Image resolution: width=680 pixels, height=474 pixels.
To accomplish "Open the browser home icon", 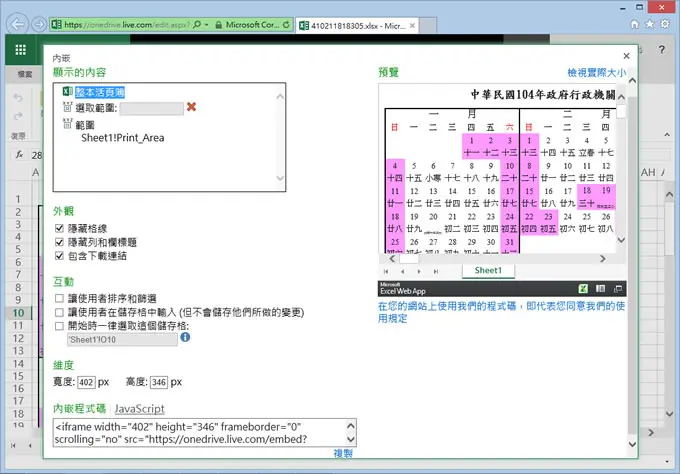I will [x=634, y=24].
